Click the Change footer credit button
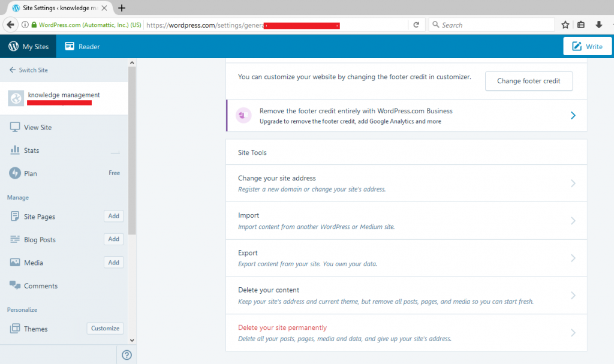Image resolution: width=614 pixels, height=364 pixels. (529, 81)
